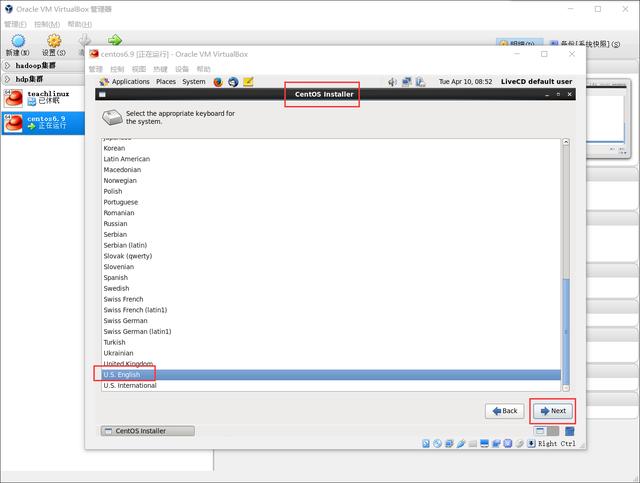Click the network adapter status bar icon
Viewport: 640px width, 483px height.
click(x=449, y=443)
